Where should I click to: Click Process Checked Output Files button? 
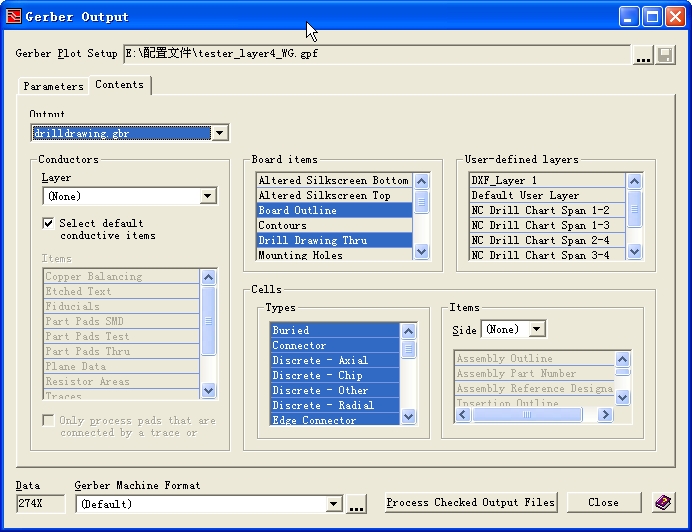click(x=470, y=502)
